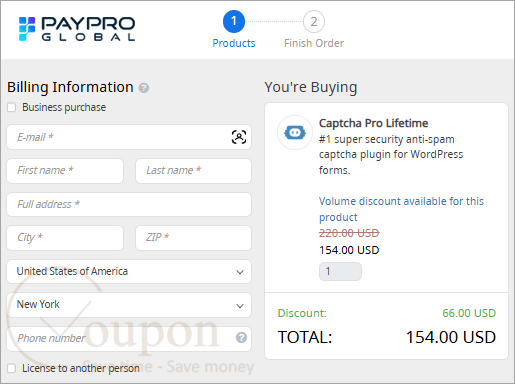Select step 2 circle in progress bar
Image resolution: width=515 pixels, height=384 pixels.
click(314, 22)
